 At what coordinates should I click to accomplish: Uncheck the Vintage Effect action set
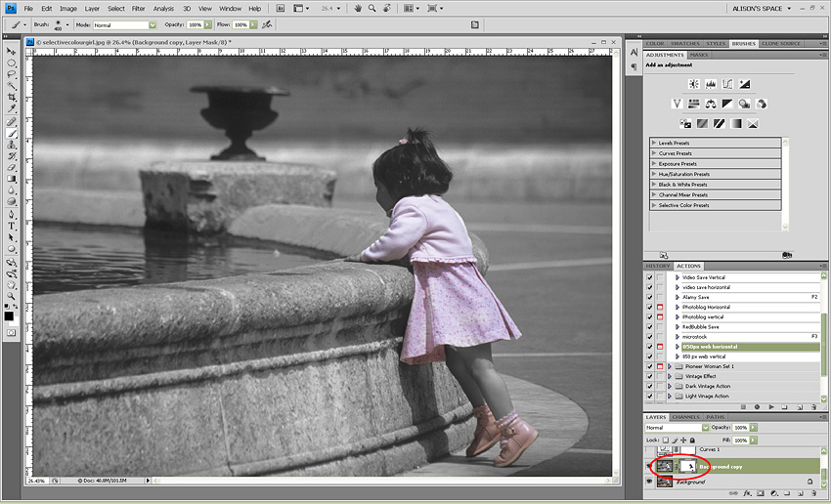coord(650,376)
